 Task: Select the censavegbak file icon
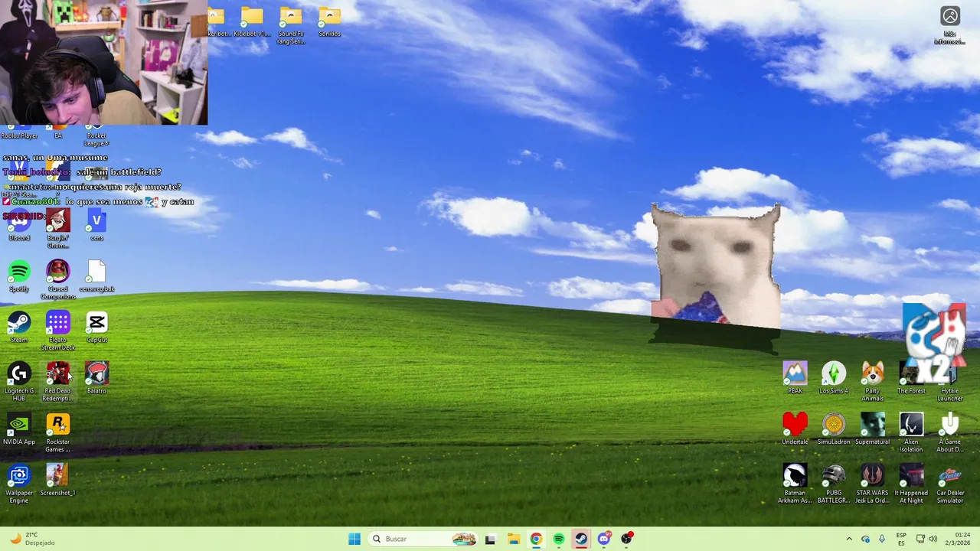coord(96,276)
